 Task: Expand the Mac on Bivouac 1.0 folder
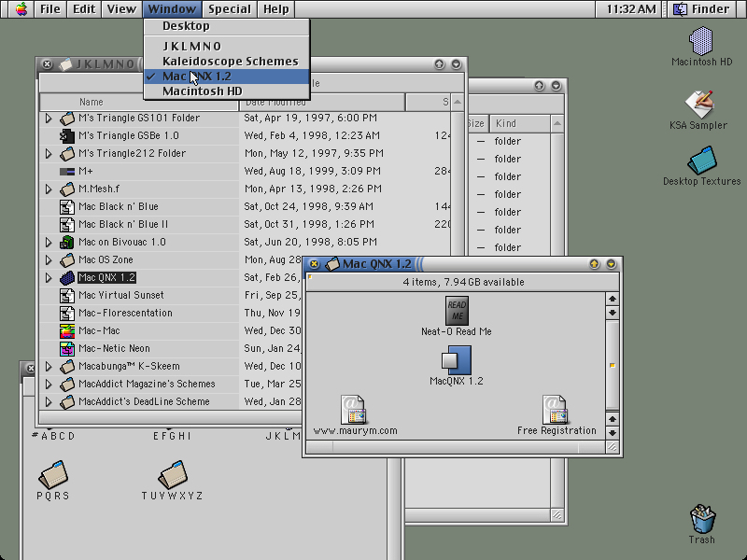tap(49, 243)
